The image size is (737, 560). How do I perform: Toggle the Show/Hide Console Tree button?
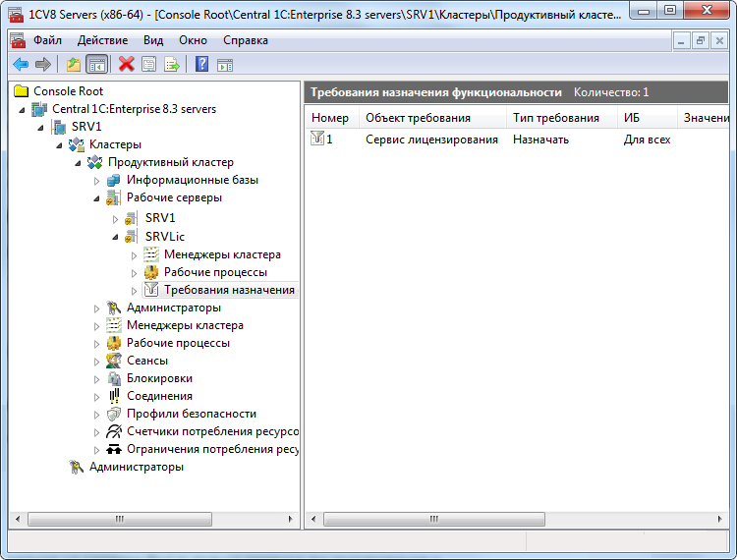click(96, 64)
